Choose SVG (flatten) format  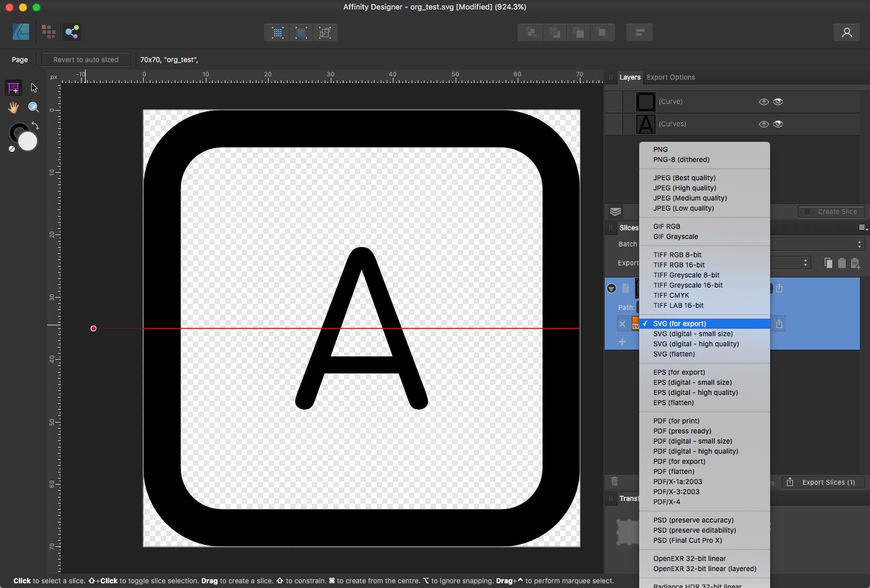point(704,354)
